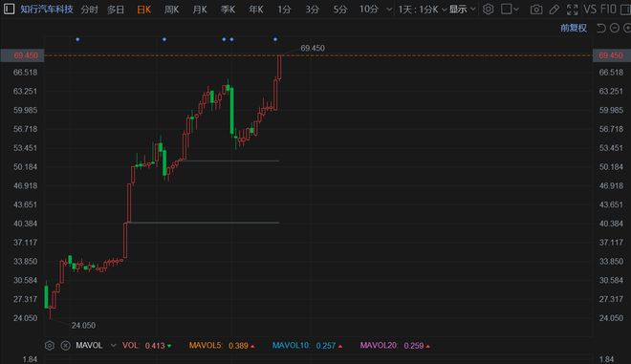This screenshot has width=631, height=364.
Task: Open chart settings gear in top toolbar
Action: 489,9
